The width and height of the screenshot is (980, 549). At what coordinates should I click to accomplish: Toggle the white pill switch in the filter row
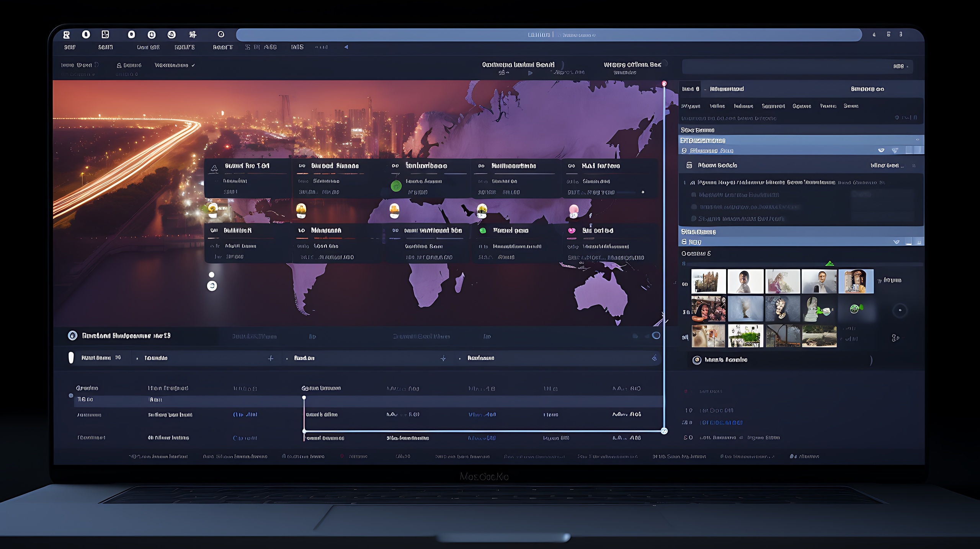pos(71,358)
